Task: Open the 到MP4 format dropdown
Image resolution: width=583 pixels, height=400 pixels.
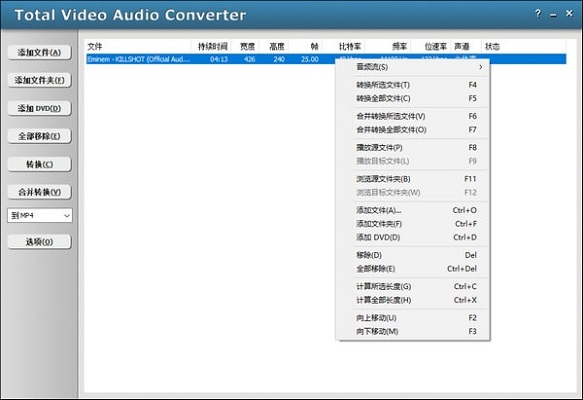Action: coord(39,215)
